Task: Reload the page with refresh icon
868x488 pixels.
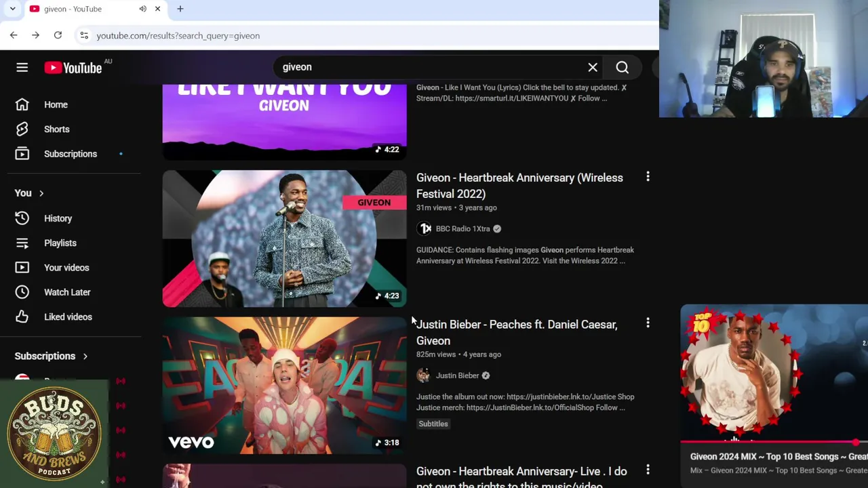Action: (58, 35)
